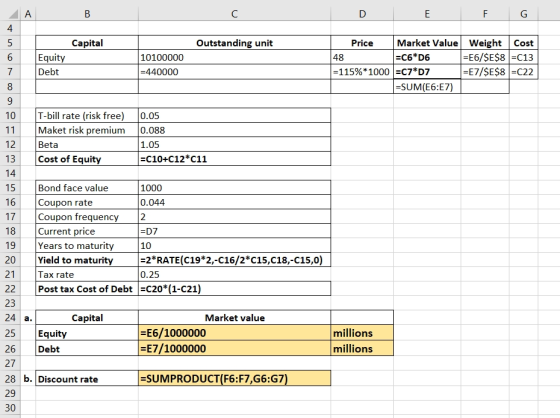Click the Weight header cell

pyautogui.click(x=485, y=43)
